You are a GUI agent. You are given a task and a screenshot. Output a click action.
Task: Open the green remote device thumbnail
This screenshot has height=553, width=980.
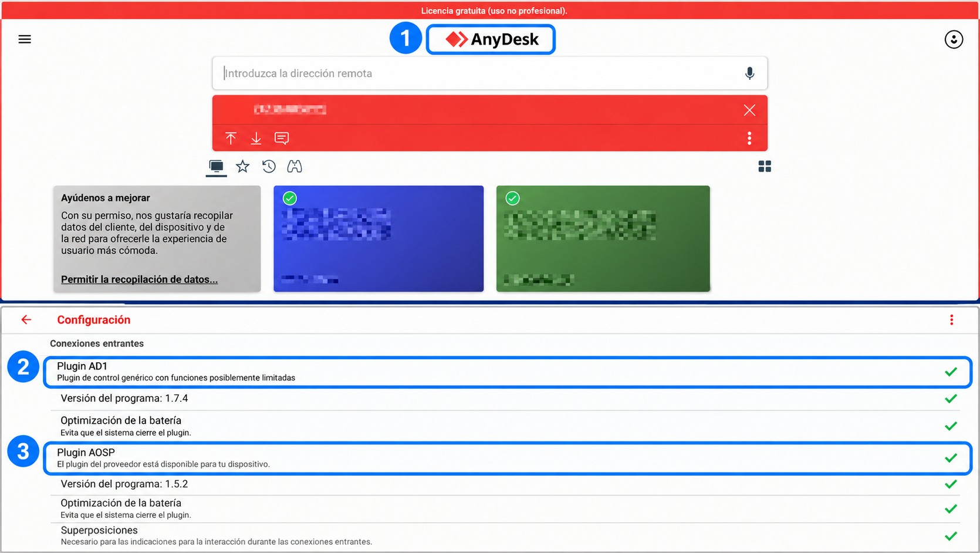[603, 239]
